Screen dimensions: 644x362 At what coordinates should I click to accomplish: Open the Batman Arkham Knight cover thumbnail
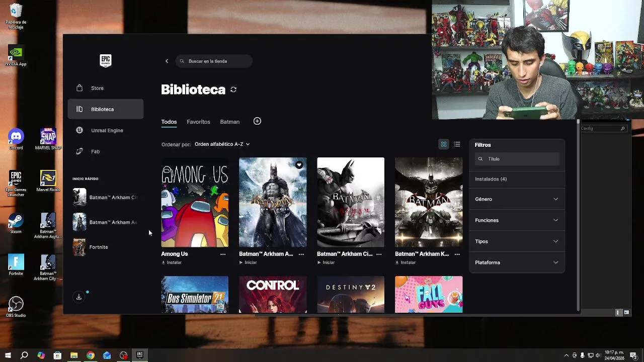coord(429,202)
